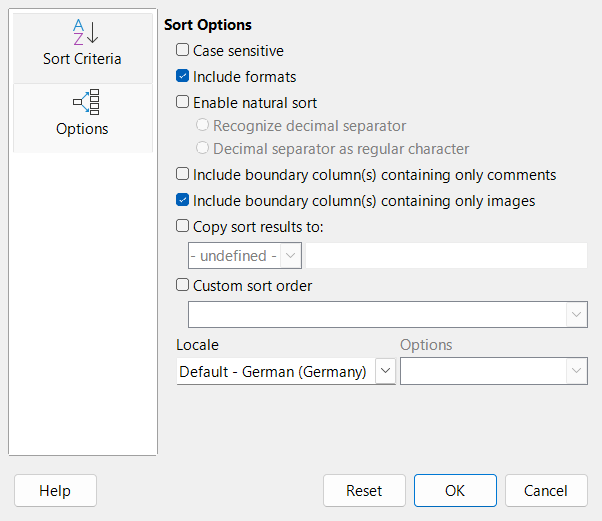Enable the Case sensitive checkbox
Viewport: 602px width, 521px height.
182,50
